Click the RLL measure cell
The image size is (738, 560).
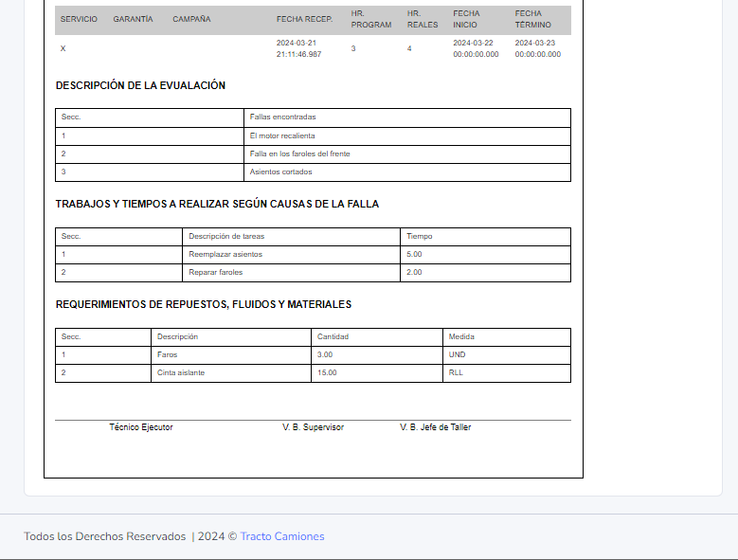coord(507,372)
